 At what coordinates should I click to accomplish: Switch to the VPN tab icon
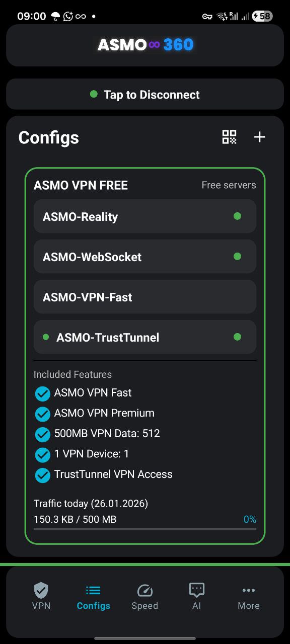tap(41, 590)
